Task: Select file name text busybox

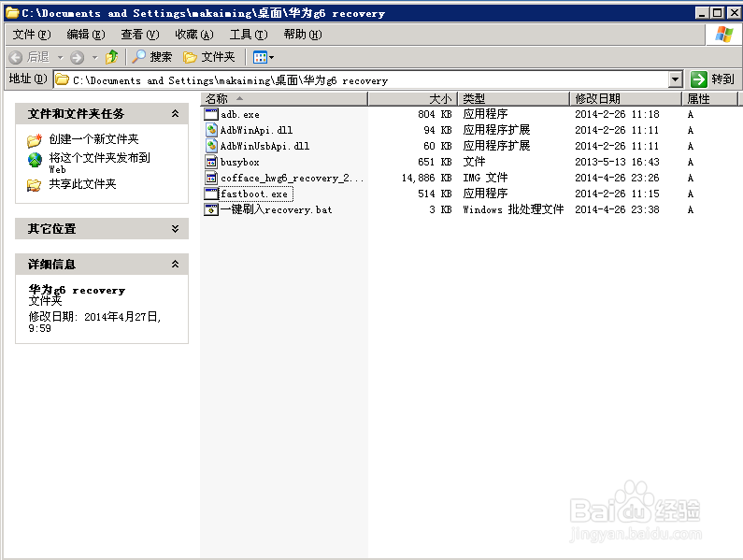Action: pos(240,162)
